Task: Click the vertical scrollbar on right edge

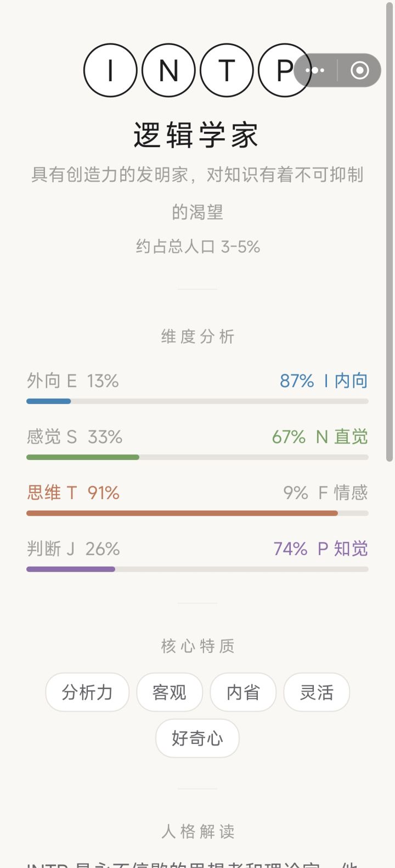Action: (390, 231)
